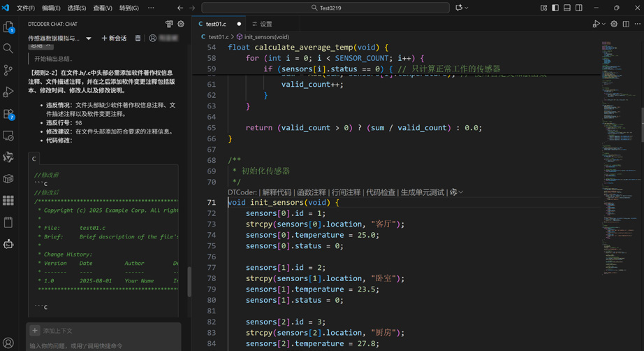This screenshot has height=351, width=644.
Task: Toggle the primary side bar visibility
Action: (x=555, y=8)
